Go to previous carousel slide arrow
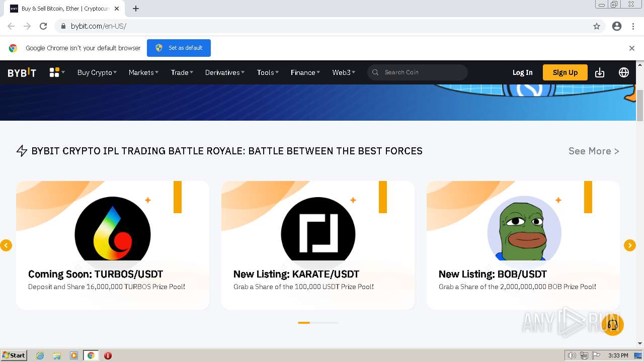This screenshot has height=362, width=644. click(6, 245)
